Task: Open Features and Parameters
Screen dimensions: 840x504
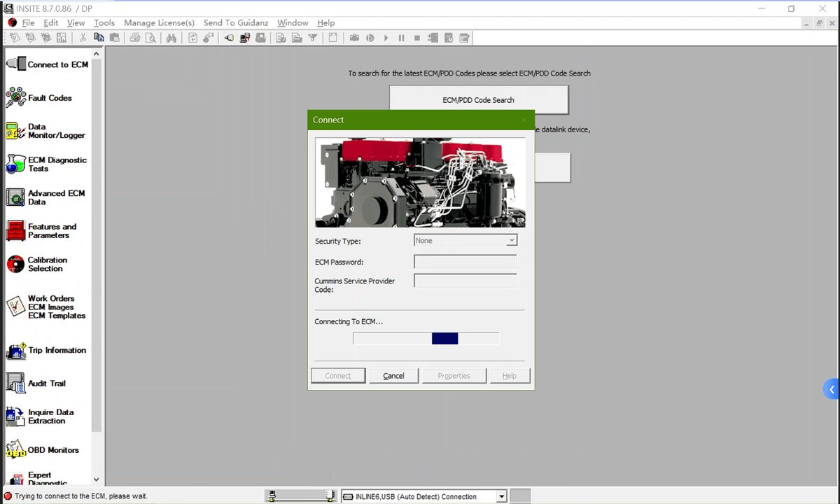Action: [16, 231]
